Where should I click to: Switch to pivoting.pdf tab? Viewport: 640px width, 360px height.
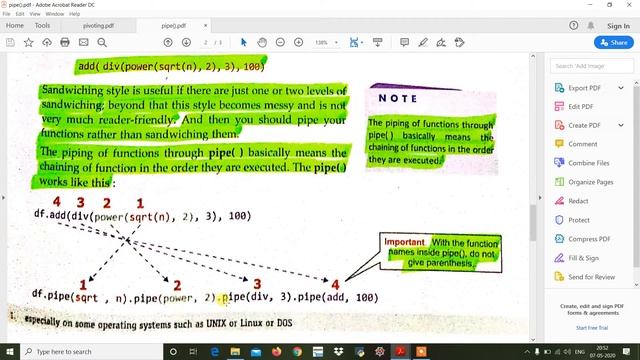[98, 25]
